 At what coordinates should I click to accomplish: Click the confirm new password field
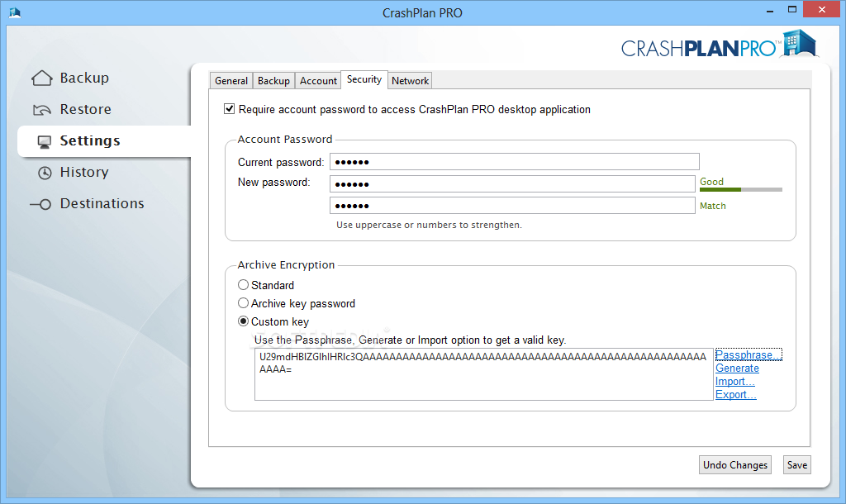tap(512, 205)
